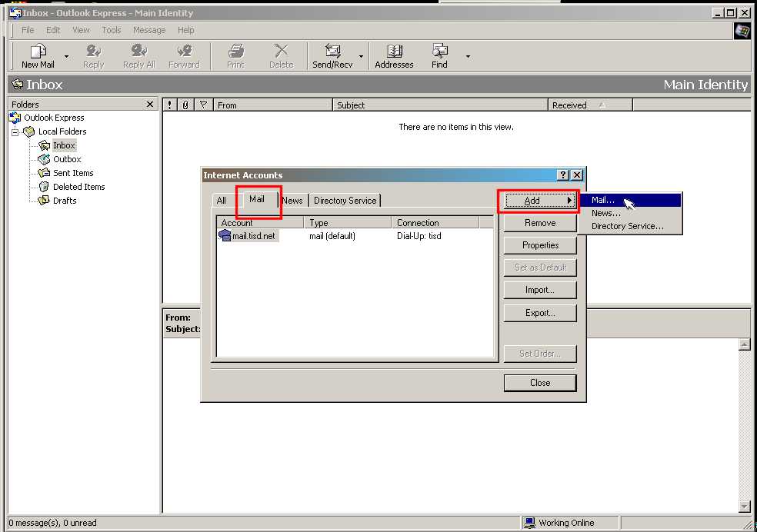Open the New Mail stationery dropdown arrow

point(67,56)
